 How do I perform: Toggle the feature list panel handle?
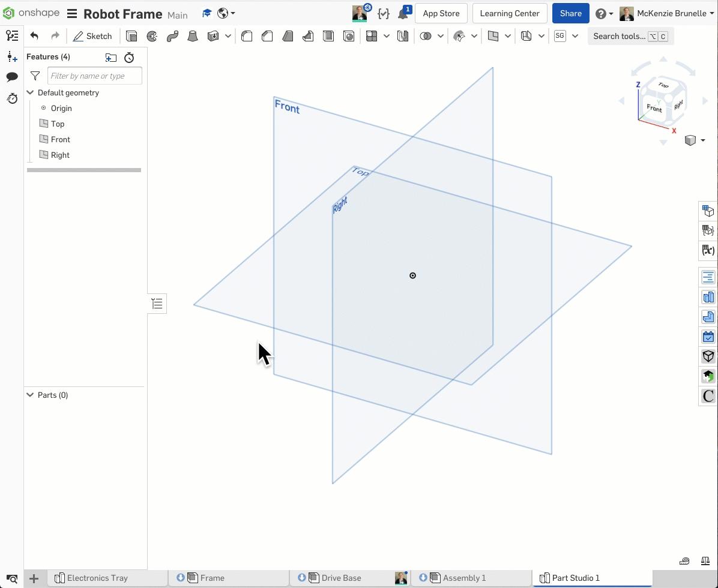157,304
